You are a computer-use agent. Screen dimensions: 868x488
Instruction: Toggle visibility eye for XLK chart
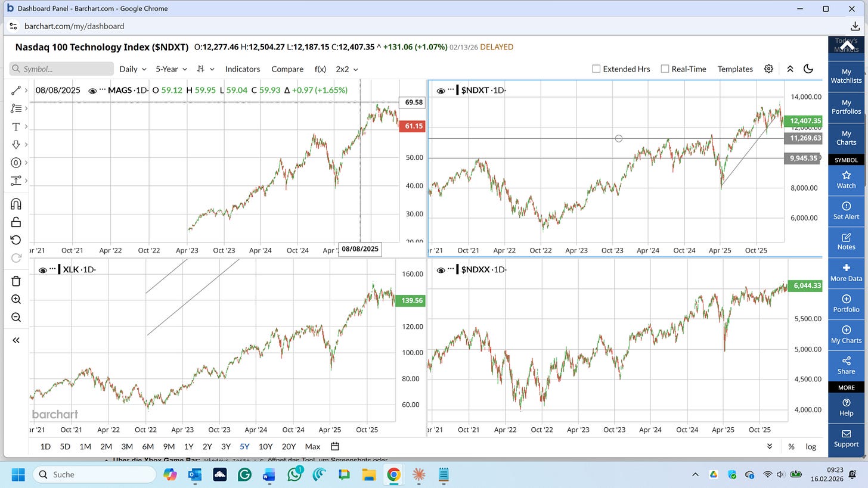42,270
